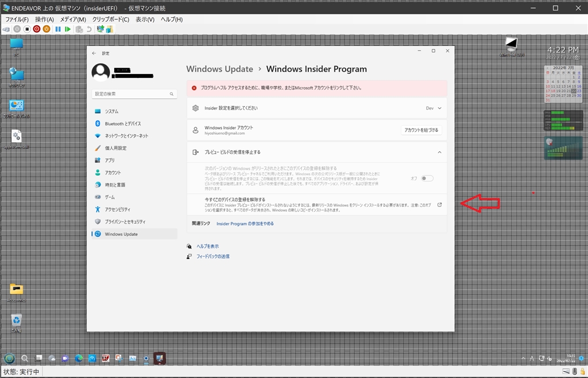Click the Insider Program の参加をやめる link
Viewport: 588px width, 378px height.
(x=245, y=224)
